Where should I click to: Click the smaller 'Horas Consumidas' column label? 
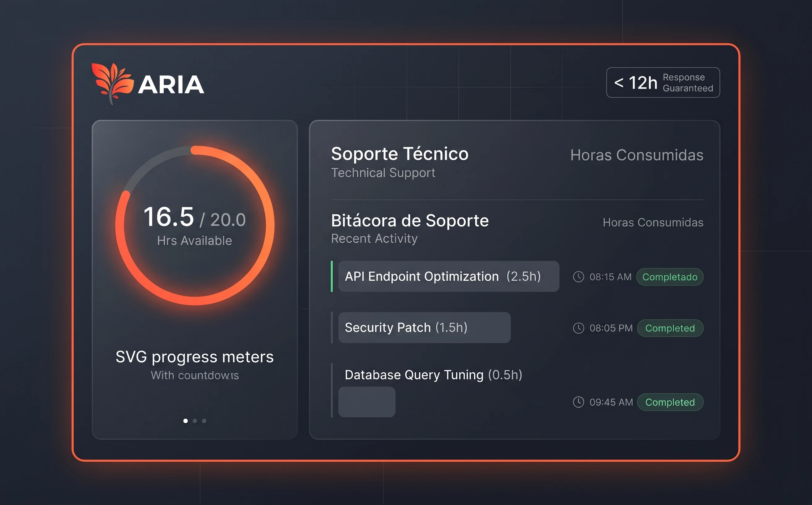coord(653,222)
